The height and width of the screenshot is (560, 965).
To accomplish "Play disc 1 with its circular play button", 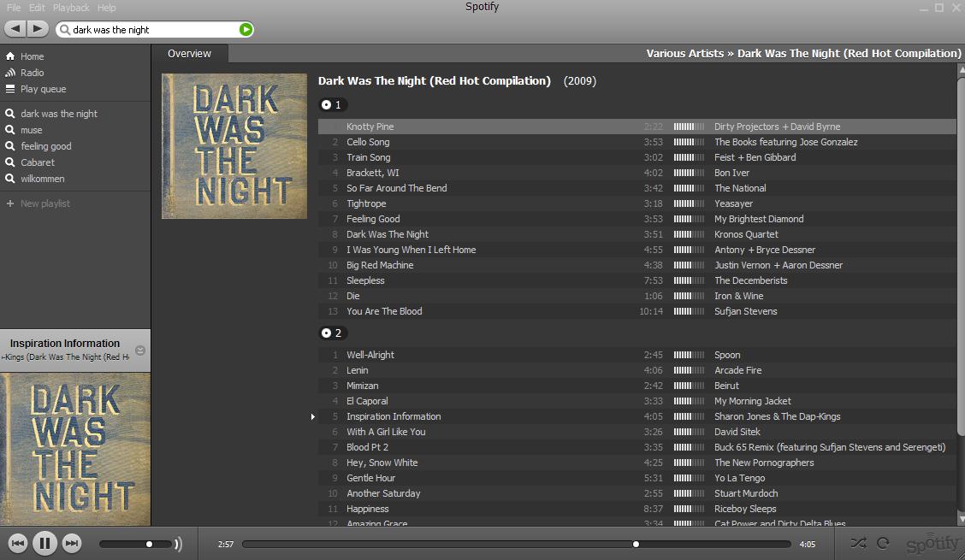I will [328, 104].
